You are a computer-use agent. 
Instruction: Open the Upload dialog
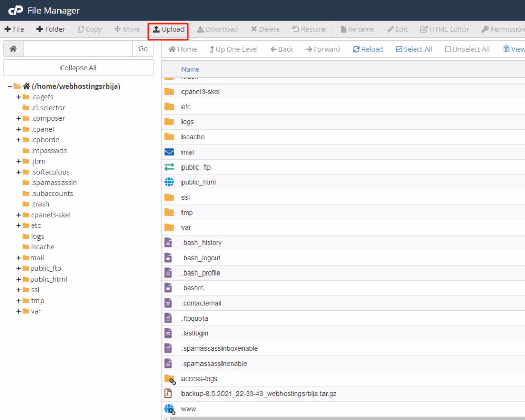pyautogui.click(x=168, y=29)
